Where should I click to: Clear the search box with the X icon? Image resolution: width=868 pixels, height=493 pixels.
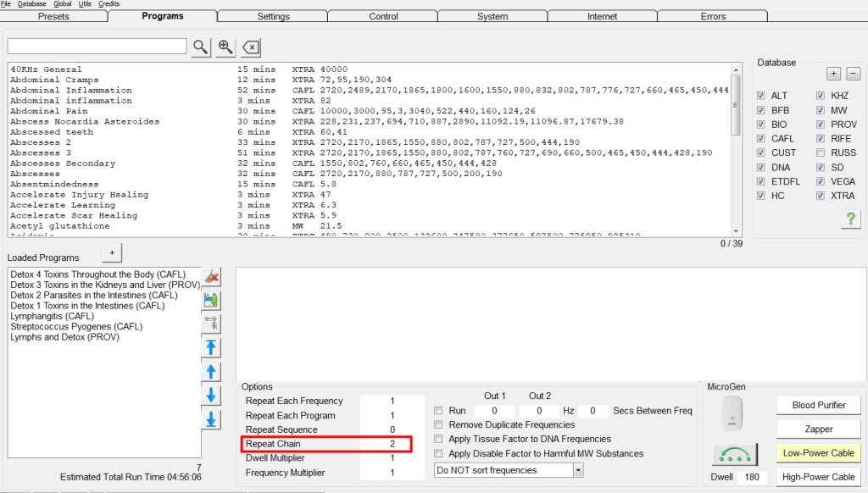click(251, 47)
